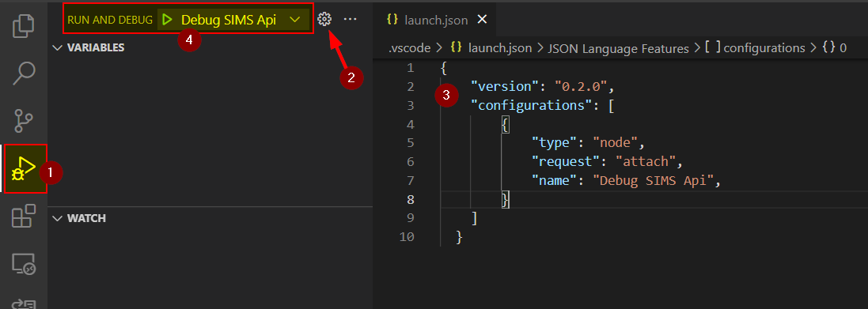The width and height of the screenshot is (868, 309).
Task: Click the JSON Language Features breadcrumb
Action: (618, 48)
